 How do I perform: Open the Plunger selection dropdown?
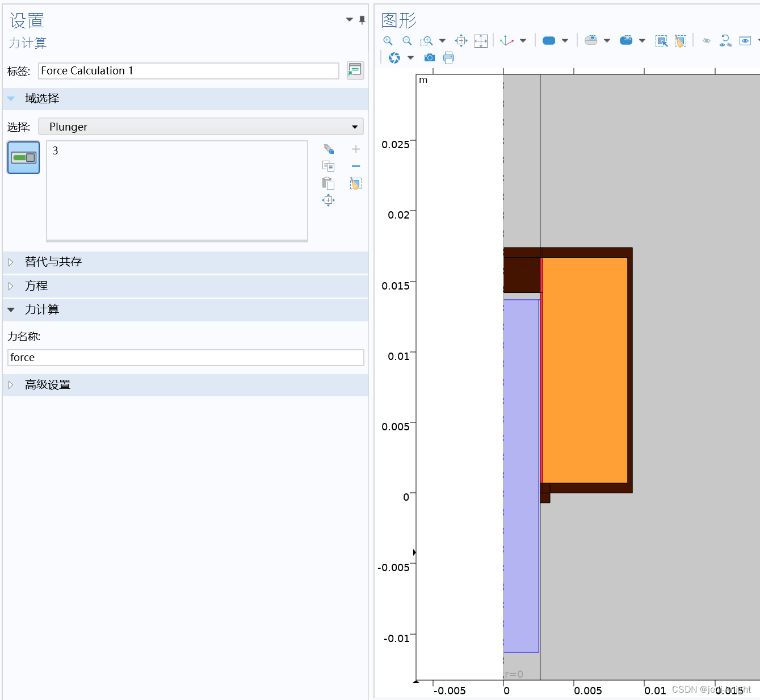point(201,127)
